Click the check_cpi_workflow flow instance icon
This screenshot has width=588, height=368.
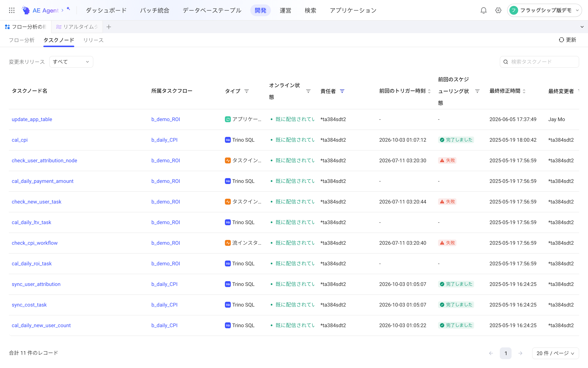tap(228, 243)
